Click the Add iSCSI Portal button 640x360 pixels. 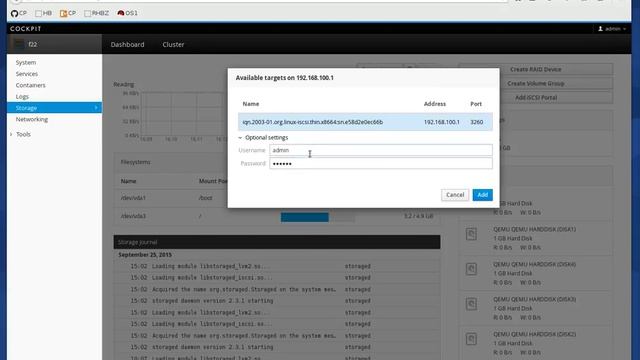tap(536, 98)
